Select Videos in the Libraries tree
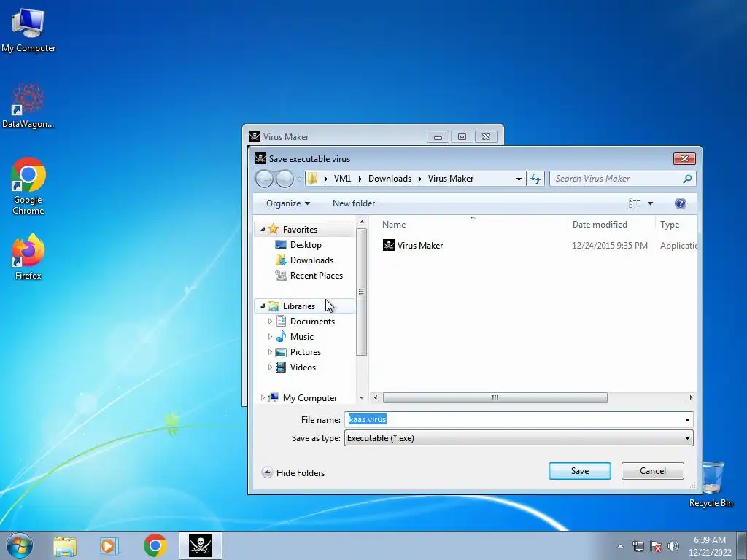Screen dimensions: 747x560 point(303,367)
